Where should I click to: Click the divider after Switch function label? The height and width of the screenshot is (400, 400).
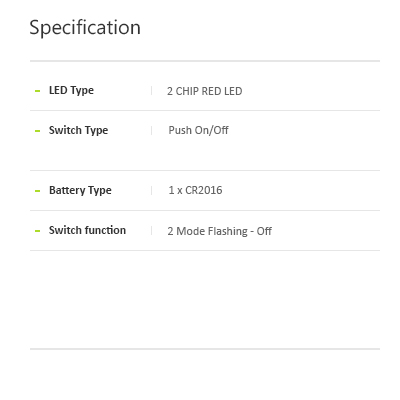(x=152, y=231)
